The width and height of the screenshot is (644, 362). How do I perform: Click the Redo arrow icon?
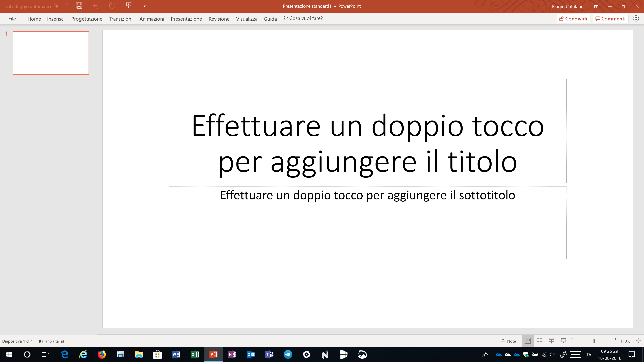(x=112, y=6)
